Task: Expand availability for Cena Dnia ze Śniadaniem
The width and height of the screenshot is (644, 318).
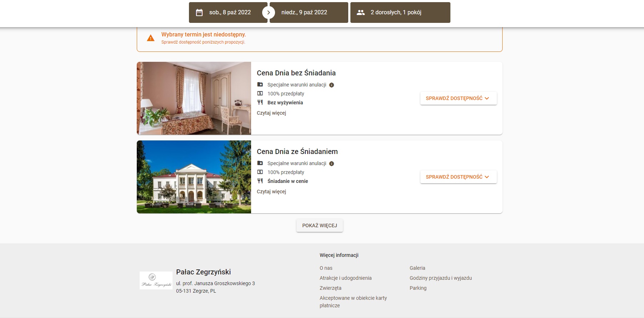Action: pyautogui.click(x=458, y=177)
